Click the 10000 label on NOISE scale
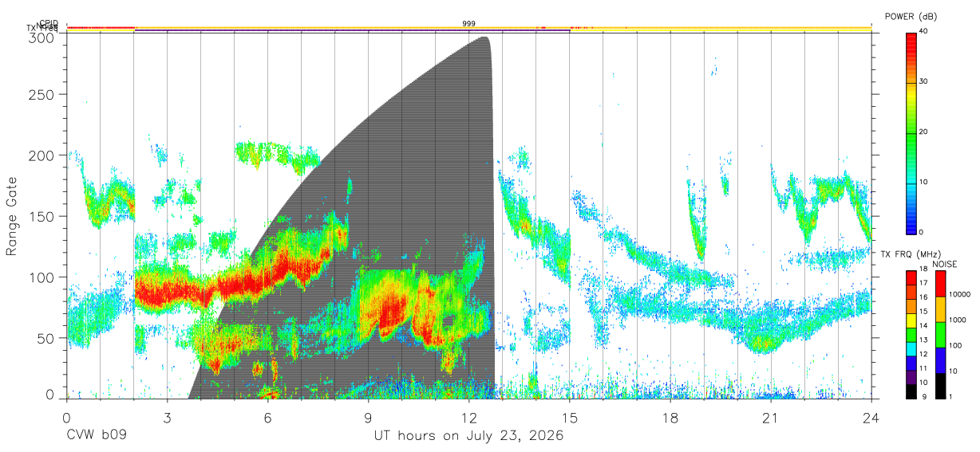980x452 pixels. pos(958,294)
